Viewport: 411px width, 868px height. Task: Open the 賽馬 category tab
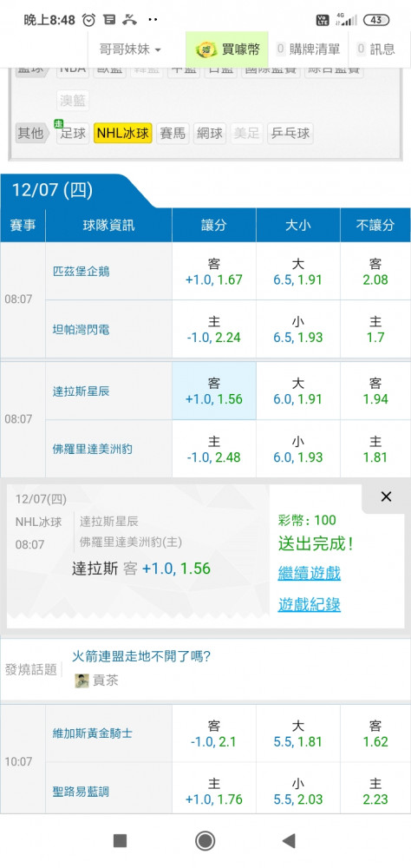(x=173, y=134)
